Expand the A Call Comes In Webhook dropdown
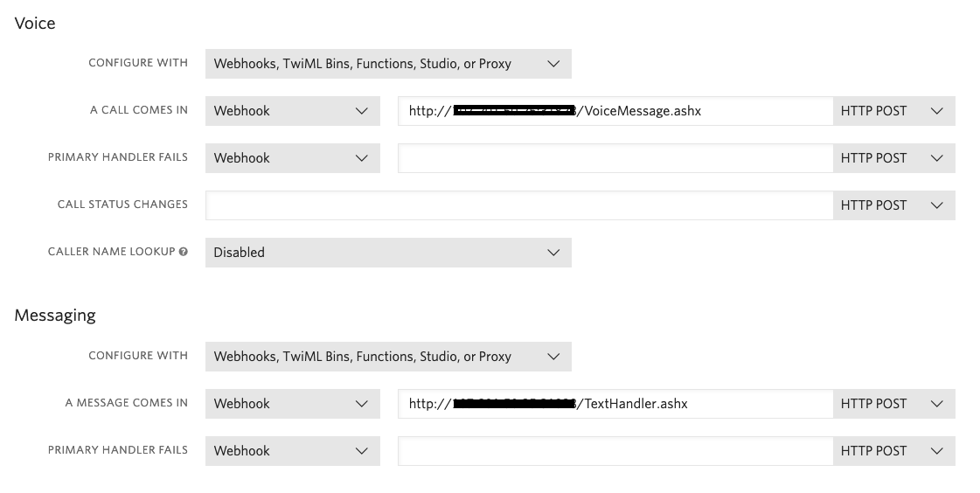 pos(292,111)
